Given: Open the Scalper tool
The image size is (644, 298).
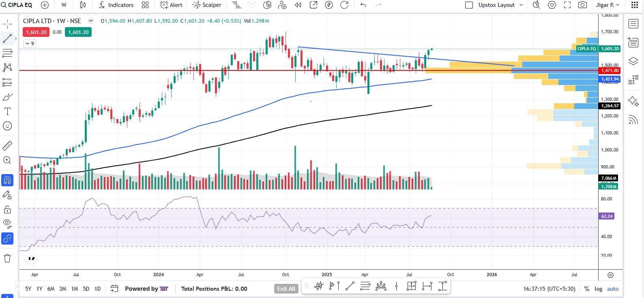Looking at the screenshot, I should (207, 5).
